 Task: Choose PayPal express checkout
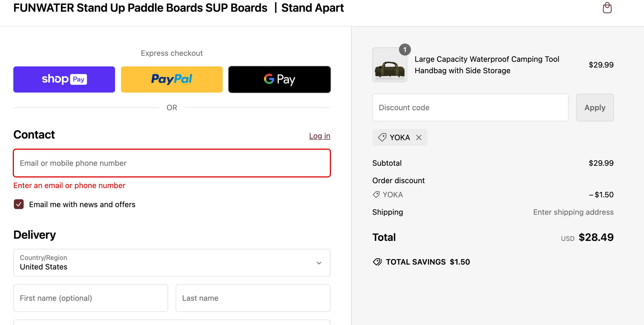(x=172, y=79)
